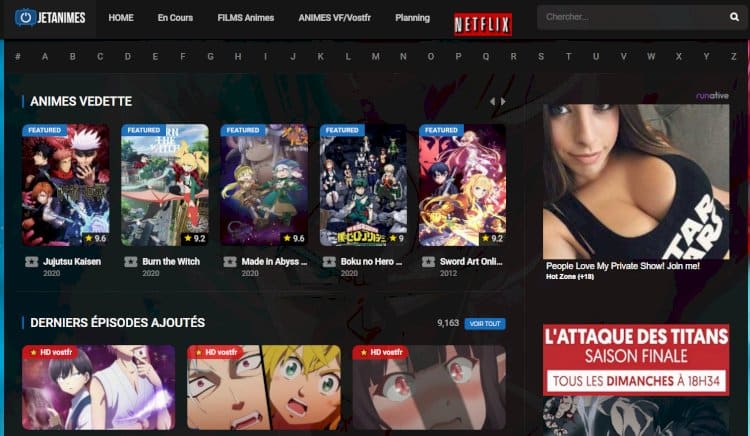Open the HOME menu item
750x436 pixels.
pos(120,18)
